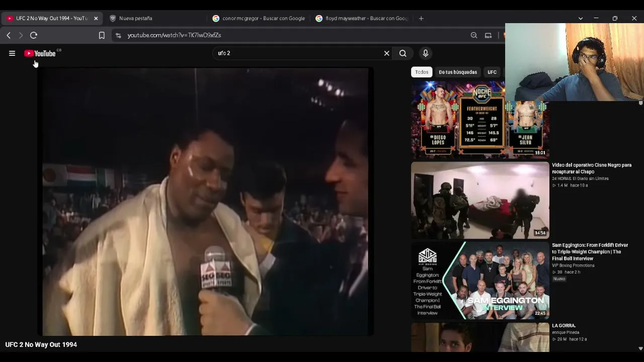Click the page scrollbar down arrow
This screenshot has height=362, width=644.
coord(640,348)
